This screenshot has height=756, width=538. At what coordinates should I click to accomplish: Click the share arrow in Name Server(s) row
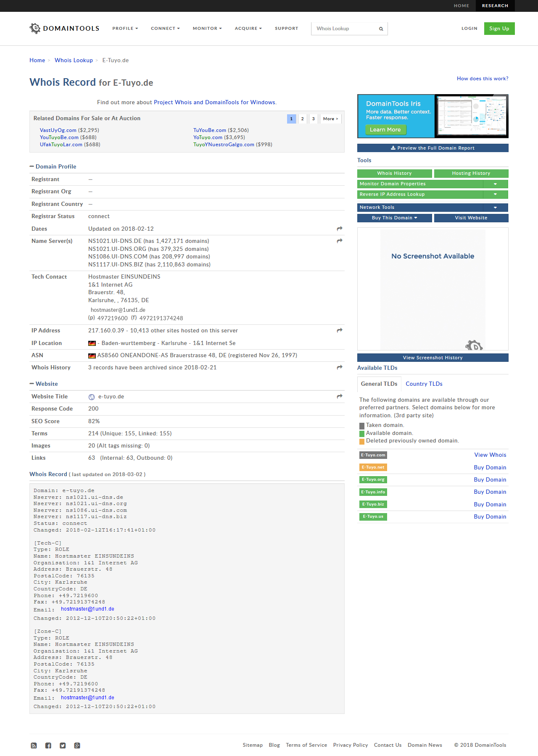click(340, 241)
